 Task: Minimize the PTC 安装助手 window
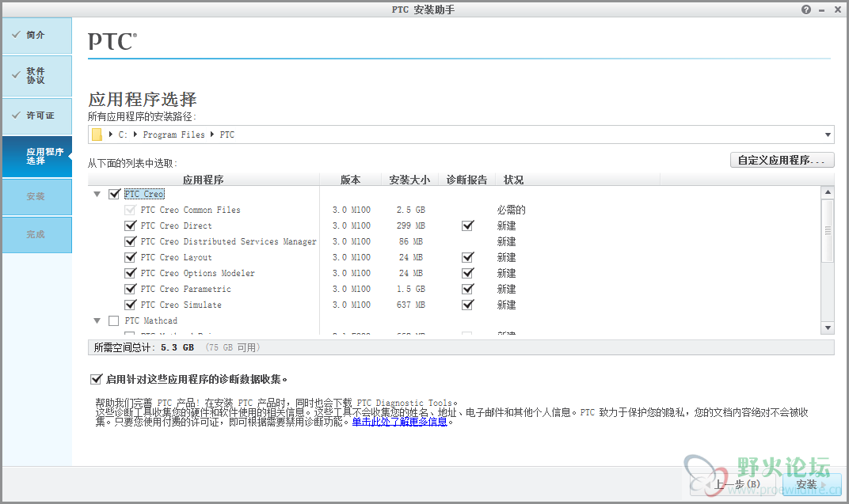(821, 9)
